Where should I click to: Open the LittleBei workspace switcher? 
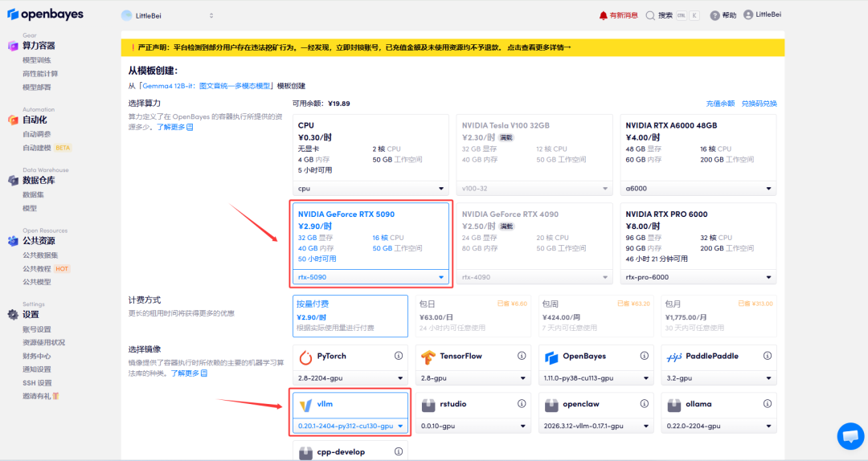pos(168,15)
